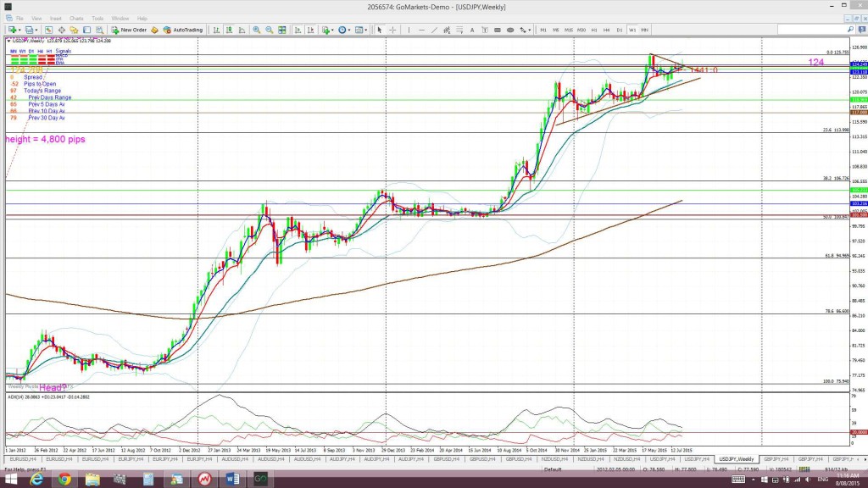The image size is (868, 488).
Task: Switch to the D1 timeframe button
Action: pyautogui.click(x=620, y=30)
